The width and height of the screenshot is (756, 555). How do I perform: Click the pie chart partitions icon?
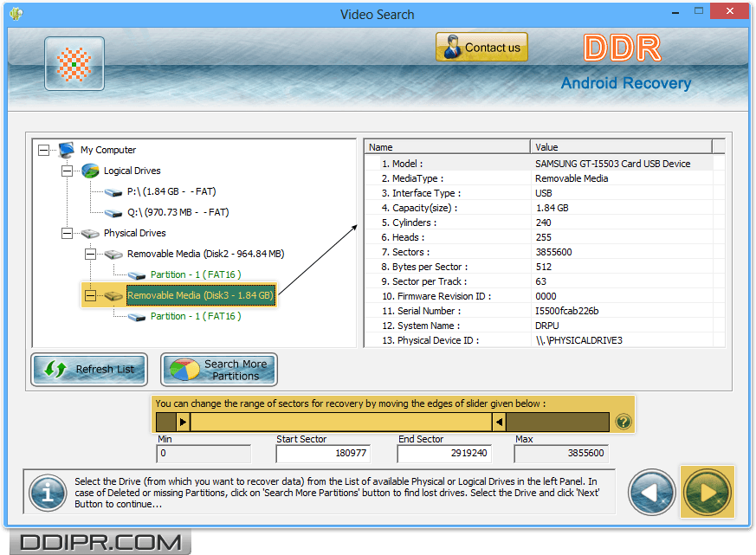point(184,370)
